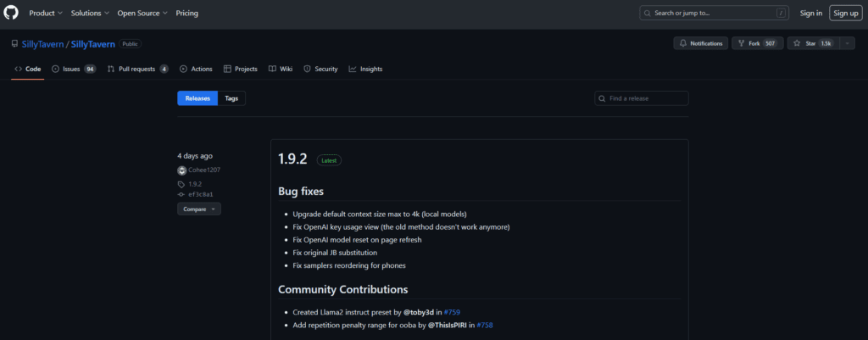Image resolution: width=868 pixels, height=340 pixels.
Task: Click the Public visibility label
Action: click(x=130, y=44)
